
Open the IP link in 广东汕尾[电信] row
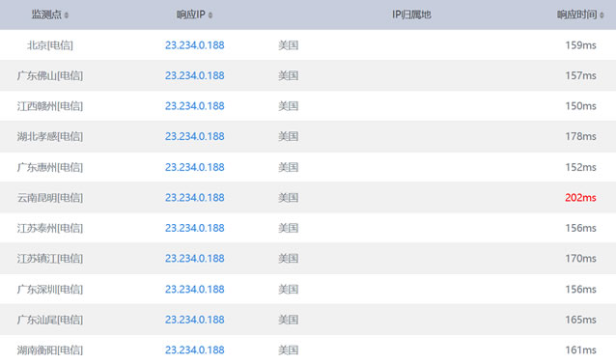pos(194,320)
